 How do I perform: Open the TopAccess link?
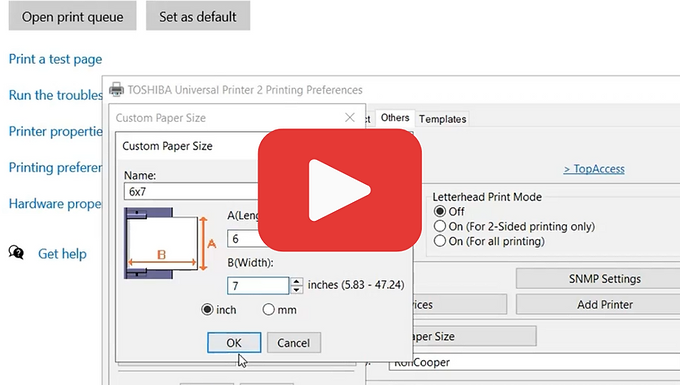(594, 169)
